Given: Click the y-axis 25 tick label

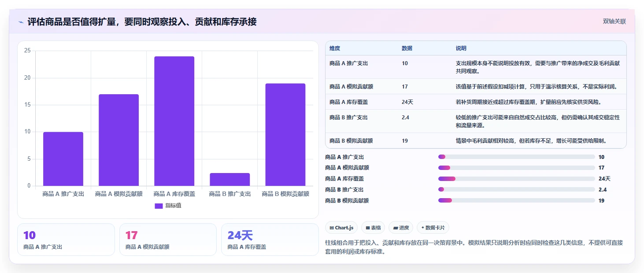Looking at the screenshot, I should [x=27, y=51].
